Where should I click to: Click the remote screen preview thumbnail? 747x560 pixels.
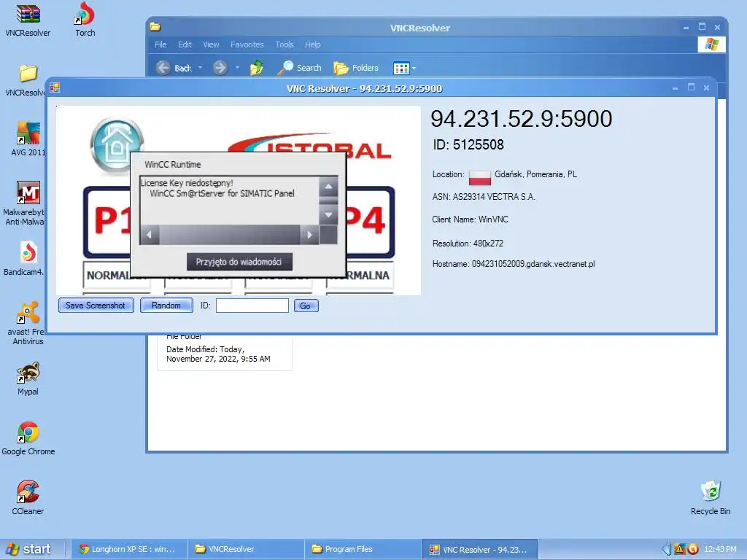pyautogui.click(x=239, y=200)
